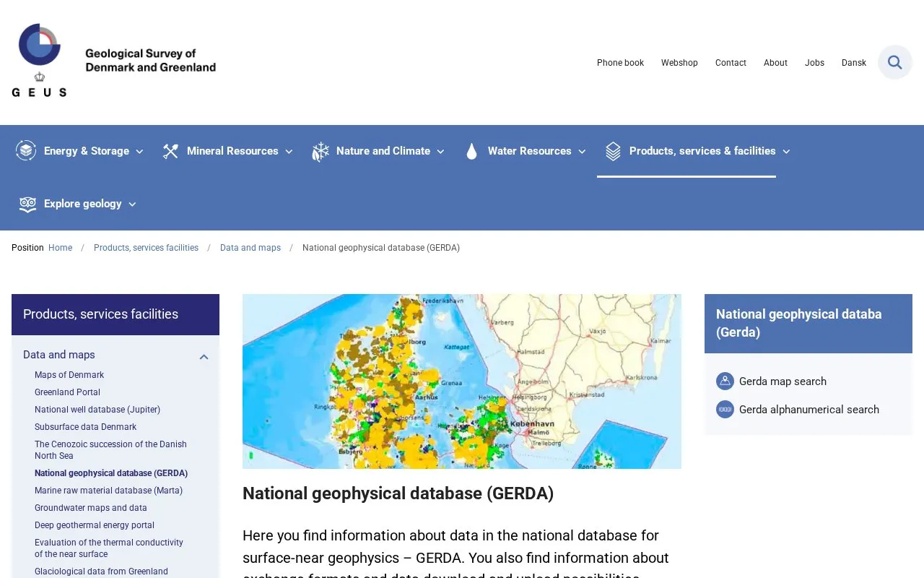Click the Mineral Resources pickaxe icon
The height and width of the screenshot is (578, 924).
(x=170, y=151)
